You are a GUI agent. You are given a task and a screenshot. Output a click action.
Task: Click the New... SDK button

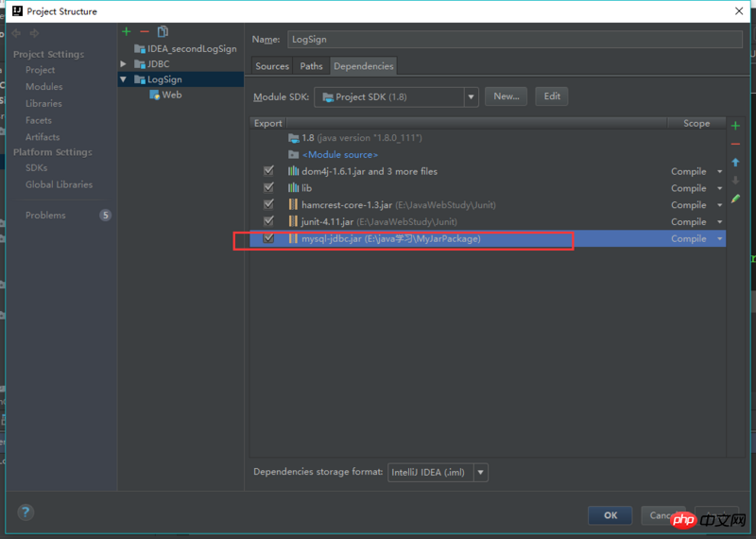(506, 96)
